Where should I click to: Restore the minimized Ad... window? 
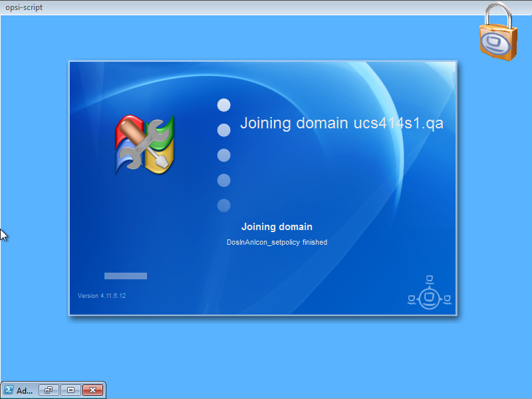pos(49,390)
